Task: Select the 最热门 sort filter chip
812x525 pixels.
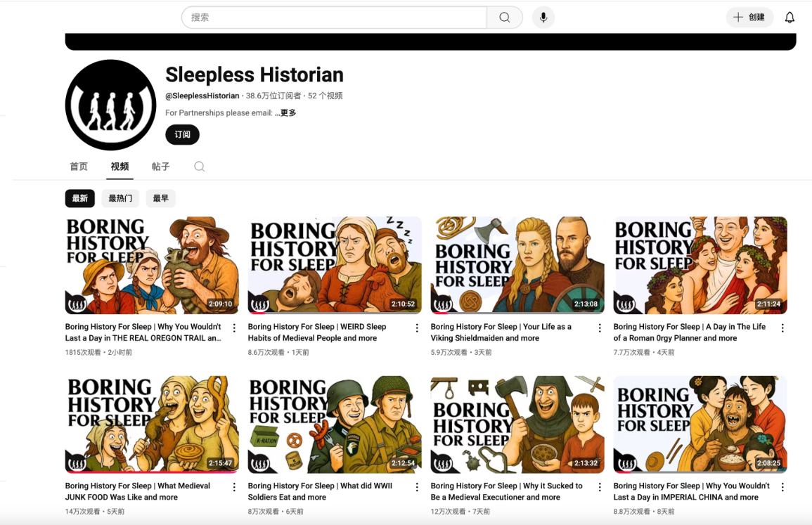Action: (120, 198)
